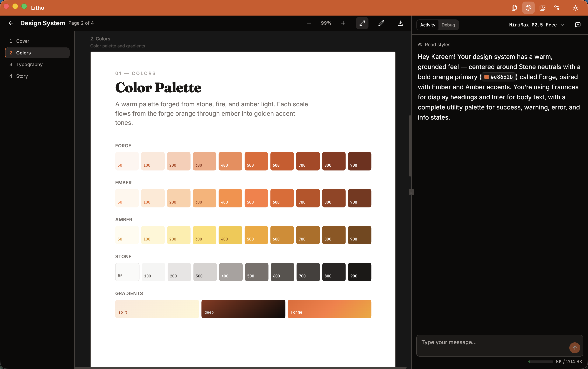Zoom in with the plus button
Viewport: 588px width, 369px height.
(343, 23)
